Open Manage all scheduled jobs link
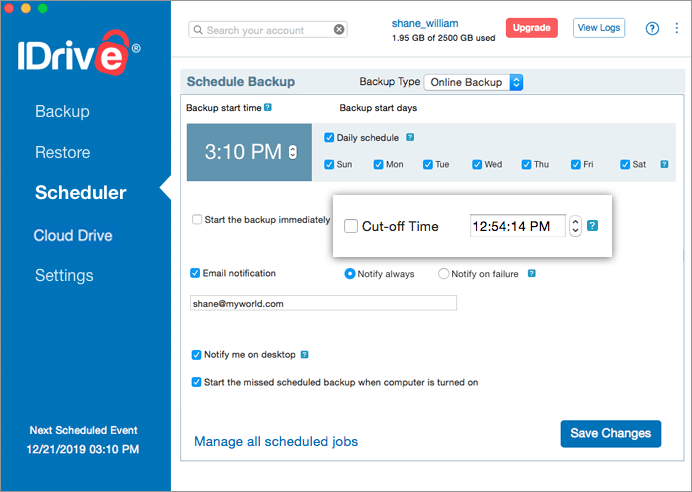 pos(276,441)
